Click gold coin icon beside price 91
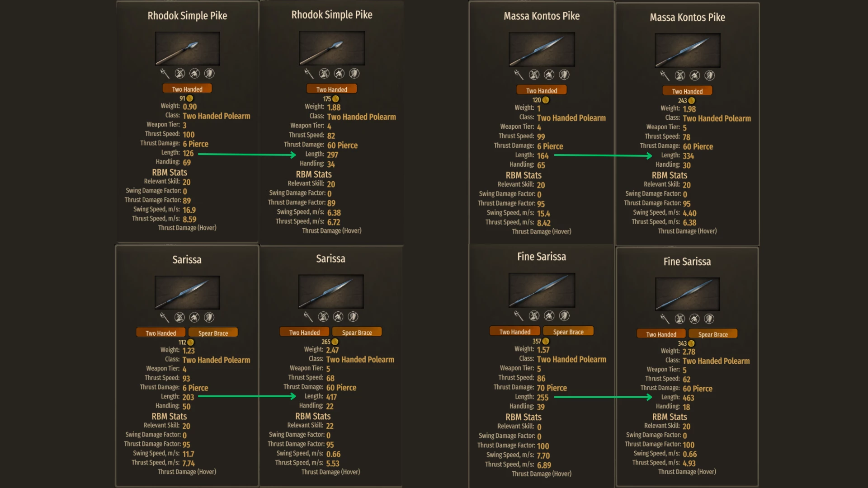The image size is (868, 488). tap(190, 98)
